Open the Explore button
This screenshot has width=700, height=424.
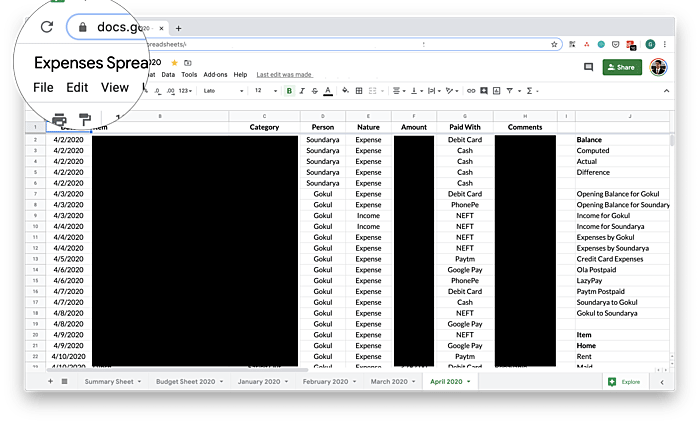[x=625, y=382]
